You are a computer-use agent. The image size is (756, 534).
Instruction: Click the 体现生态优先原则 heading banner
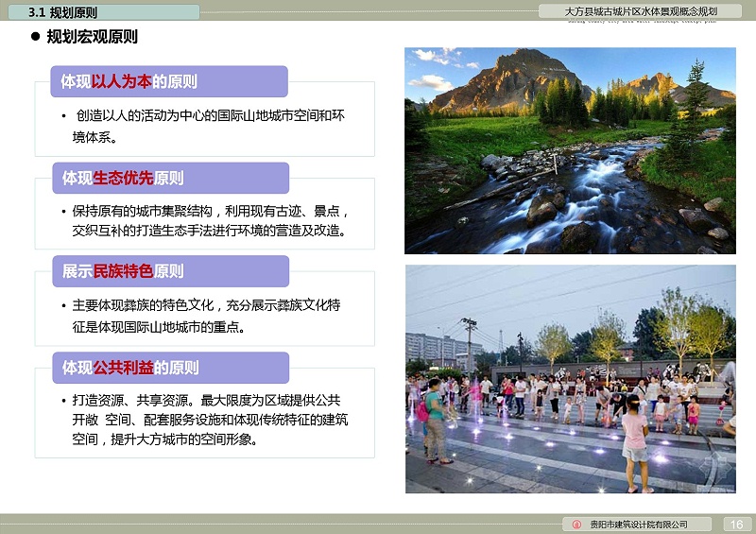click(169, 178)
